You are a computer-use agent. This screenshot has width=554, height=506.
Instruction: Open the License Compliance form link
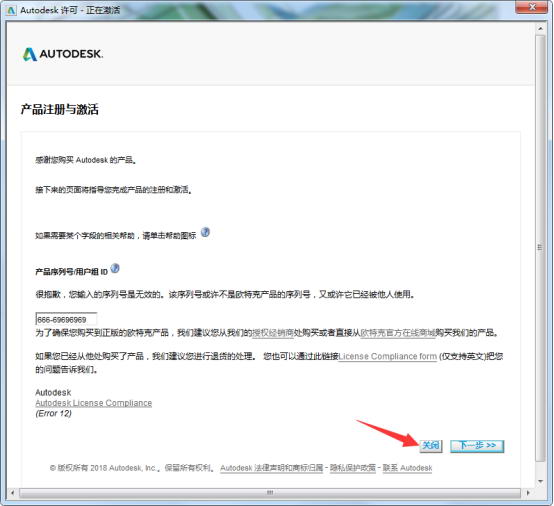[x=388, y=357]
